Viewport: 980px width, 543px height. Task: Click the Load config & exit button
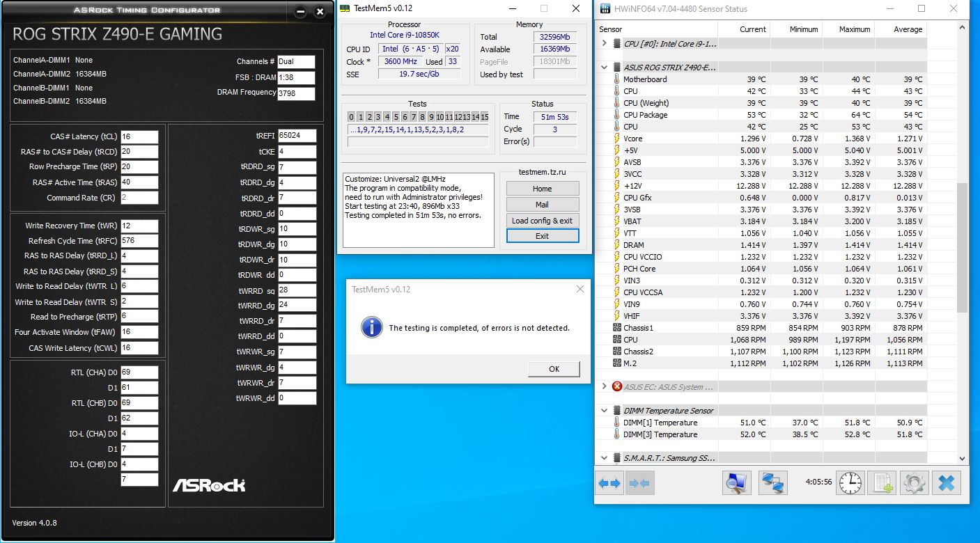click(x=543, y=221)
